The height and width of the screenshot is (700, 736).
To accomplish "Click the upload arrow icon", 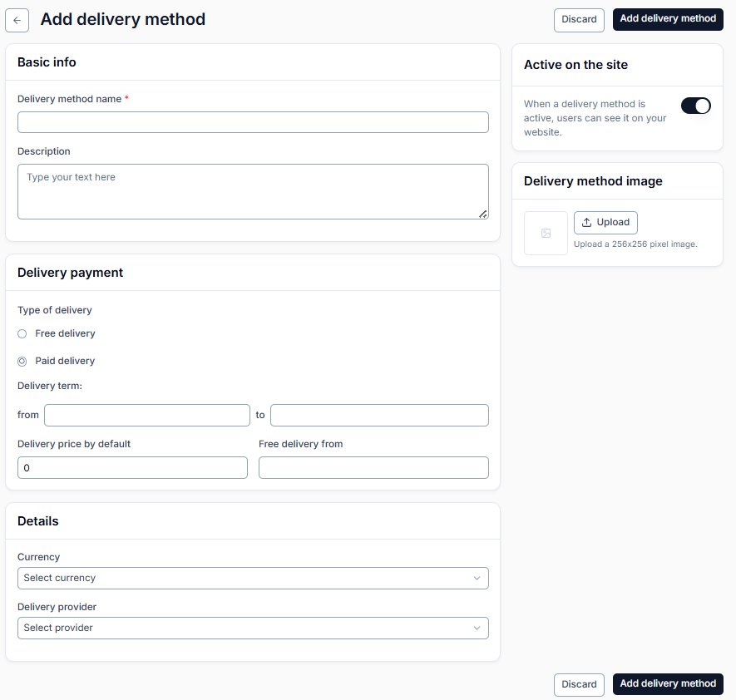I will [x=586, y=222].
